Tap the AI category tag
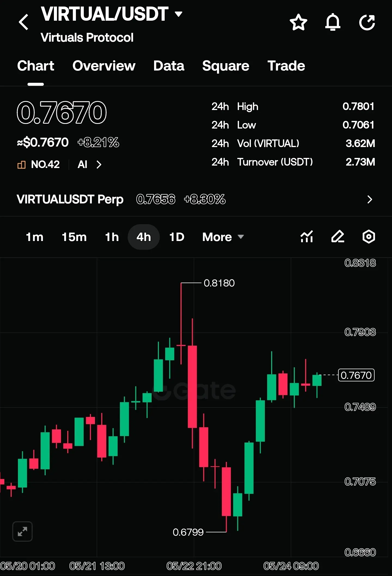 (x=82, y=164)
